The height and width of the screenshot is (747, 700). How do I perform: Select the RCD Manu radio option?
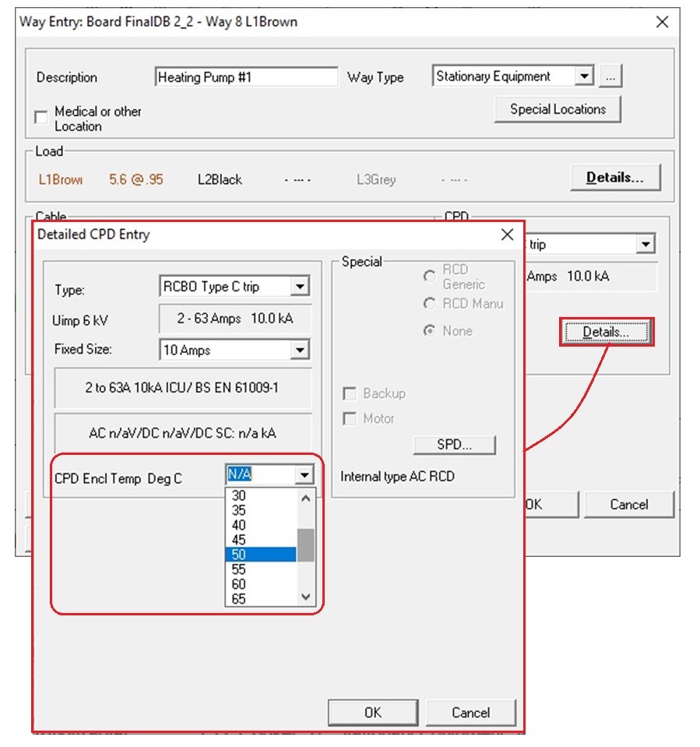(x=430, y=304)
